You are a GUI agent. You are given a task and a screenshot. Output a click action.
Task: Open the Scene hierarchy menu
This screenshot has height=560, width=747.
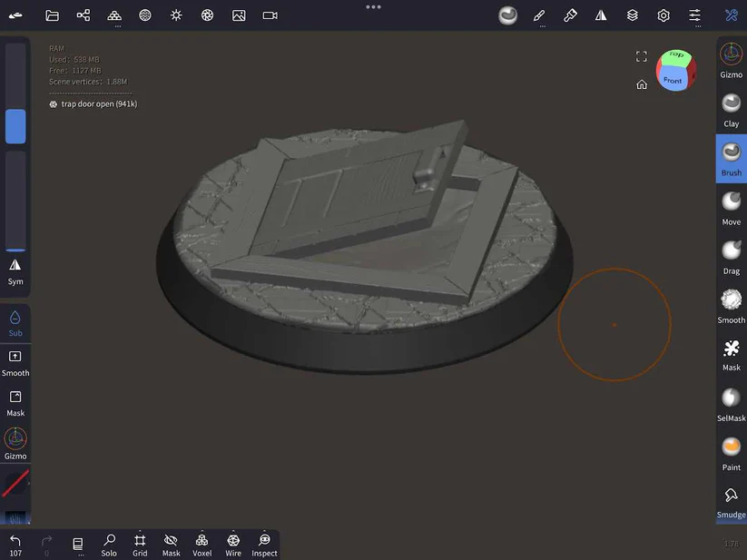83,15
